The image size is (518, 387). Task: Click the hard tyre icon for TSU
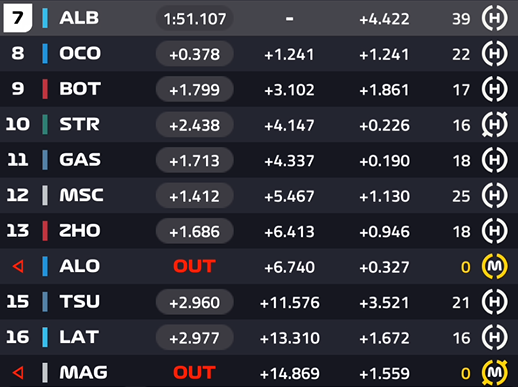click(494, 302)
